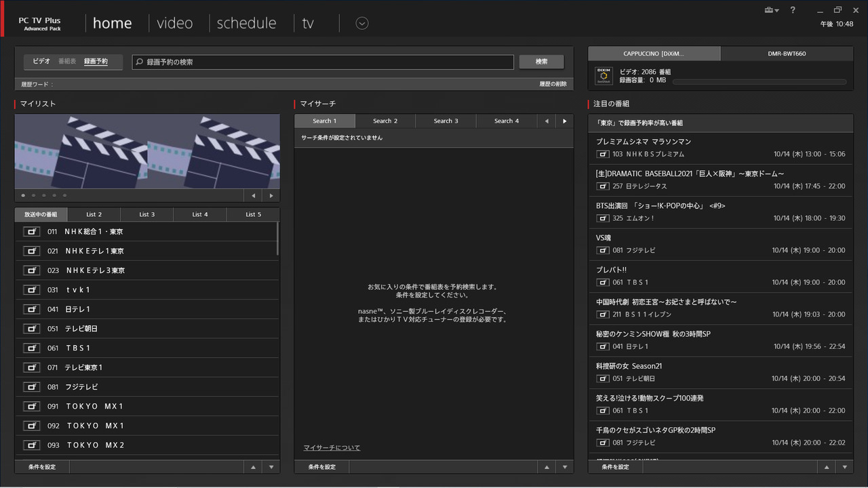This screenshot has height=488, width=868.
Task: Open Help via the question mark icon
Action: 793,11
